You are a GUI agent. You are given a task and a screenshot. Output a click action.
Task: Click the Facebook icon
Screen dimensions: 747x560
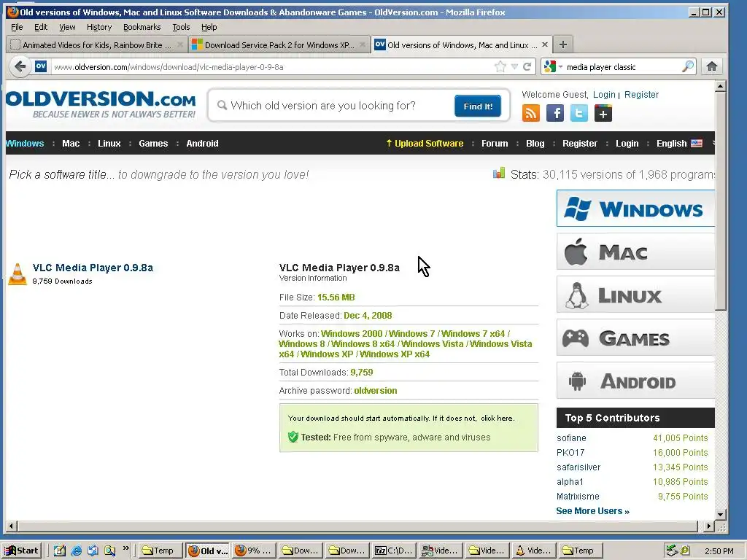(555, 113)
